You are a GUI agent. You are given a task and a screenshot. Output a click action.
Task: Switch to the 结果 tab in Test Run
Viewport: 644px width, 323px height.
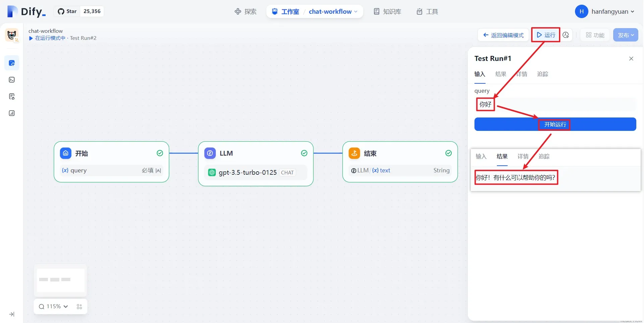(501, 74)
